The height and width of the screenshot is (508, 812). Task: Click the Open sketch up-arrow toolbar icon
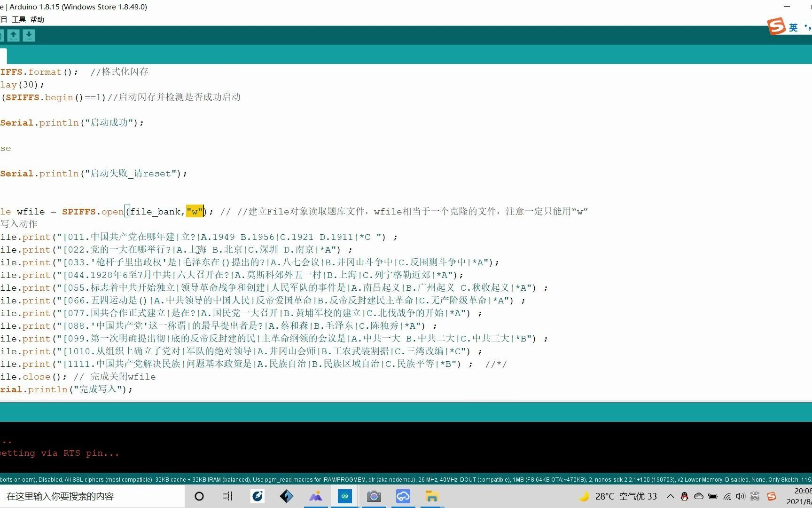click(13, 35)
